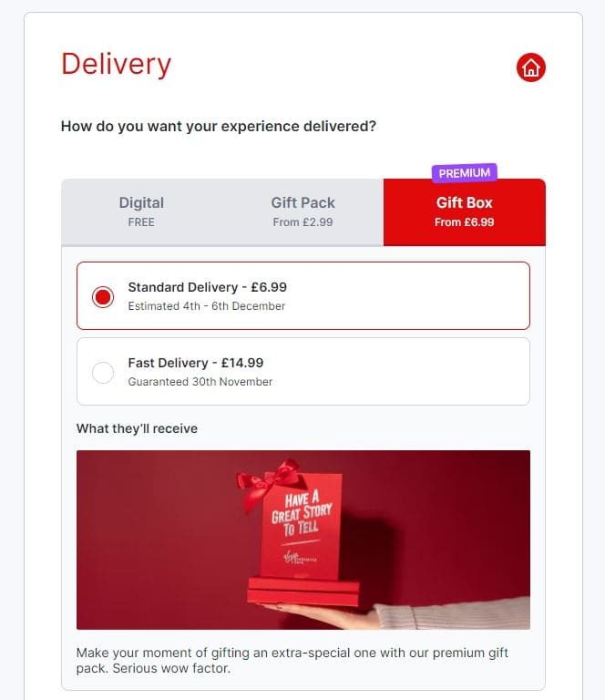605x700 pixels.
Task: Click the red ribbon bow in image
Action: (x=271, y=482)
